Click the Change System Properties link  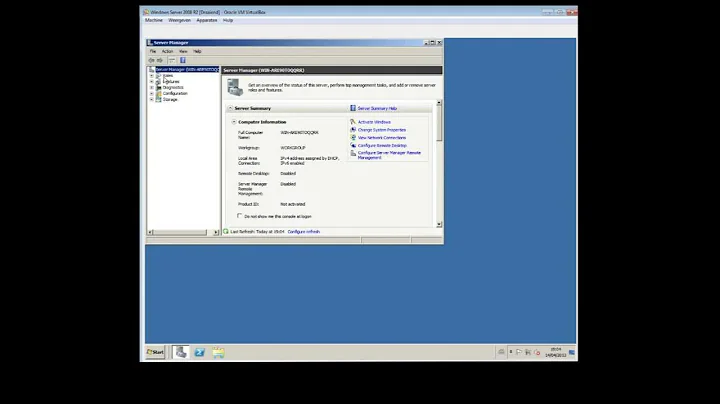[382, 130]
